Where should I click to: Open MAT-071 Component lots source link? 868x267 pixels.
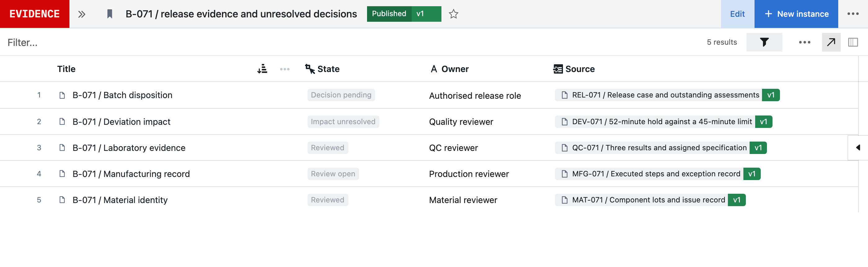[648, 200]
